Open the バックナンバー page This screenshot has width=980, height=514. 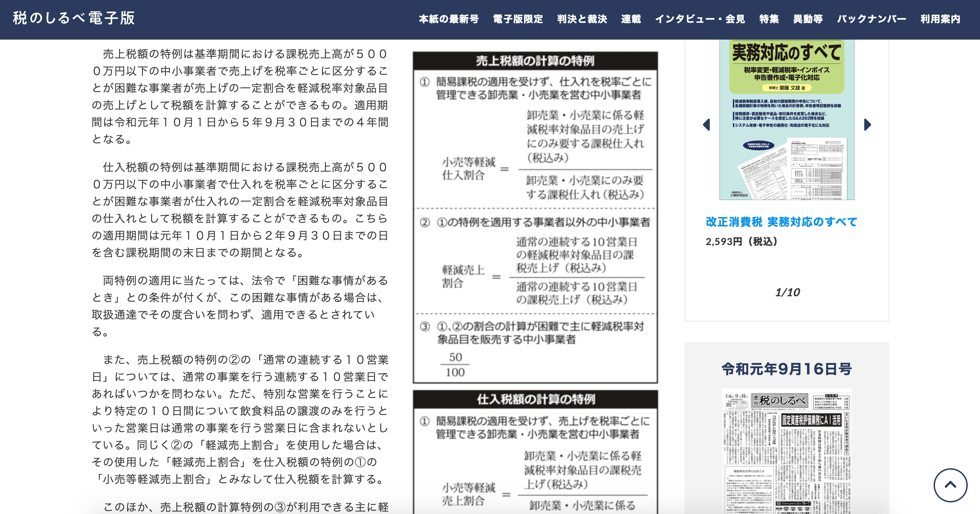[x=871, y=19]
